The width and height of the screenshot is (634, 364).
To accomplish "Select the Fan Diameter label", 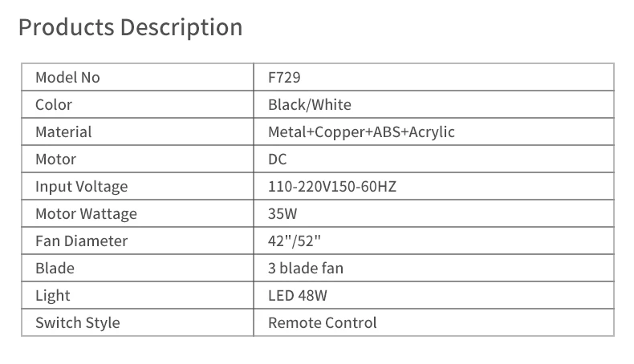I will pos(82,241).
